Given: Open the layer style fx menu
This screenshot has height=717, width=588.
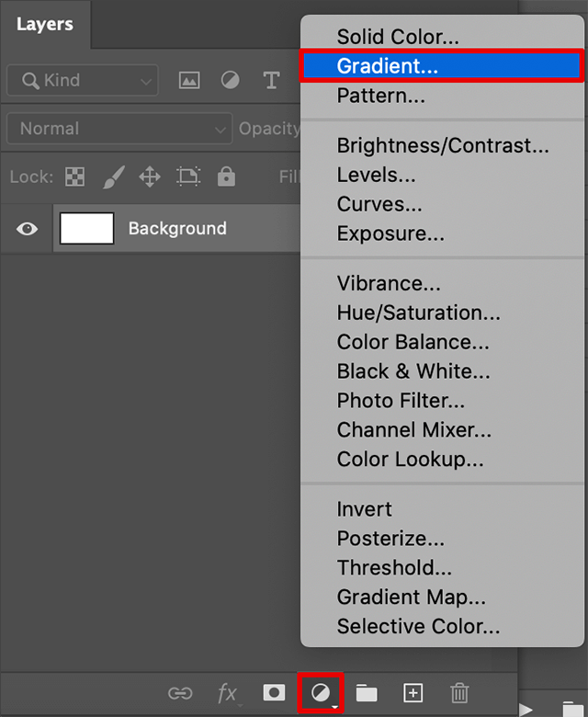Looking at the screenshot, I should pyautogui.click(x=227, y=692).
